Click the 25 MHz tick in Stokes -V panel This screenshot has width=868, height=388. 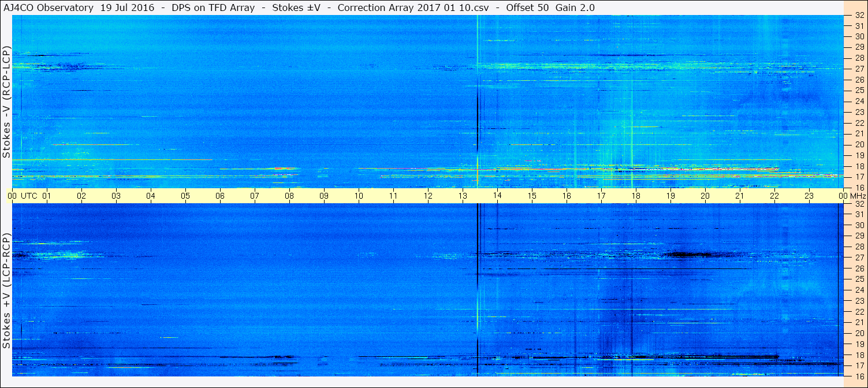859,90
